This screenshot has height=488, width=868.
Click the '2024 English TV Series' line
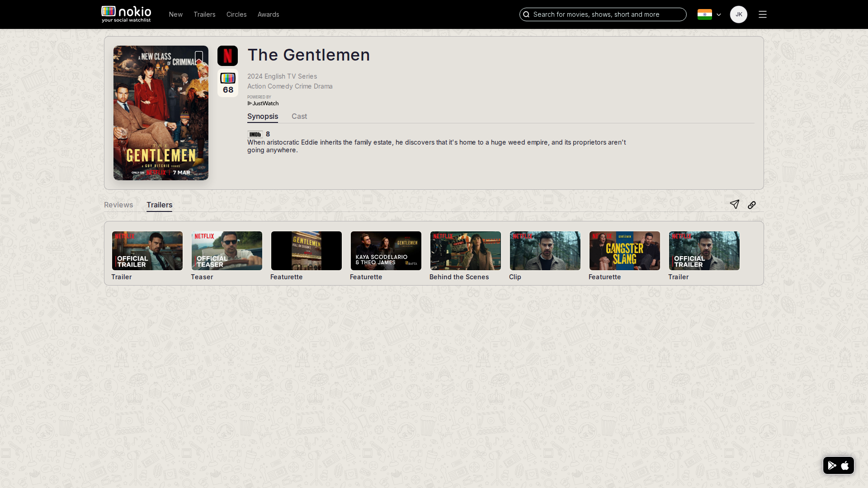[282, 76]
